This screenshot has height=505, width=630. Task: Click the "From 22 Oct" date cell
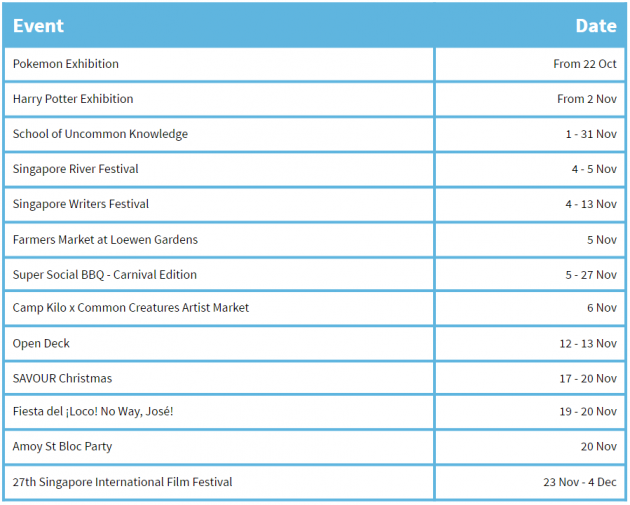pos(584,64)
